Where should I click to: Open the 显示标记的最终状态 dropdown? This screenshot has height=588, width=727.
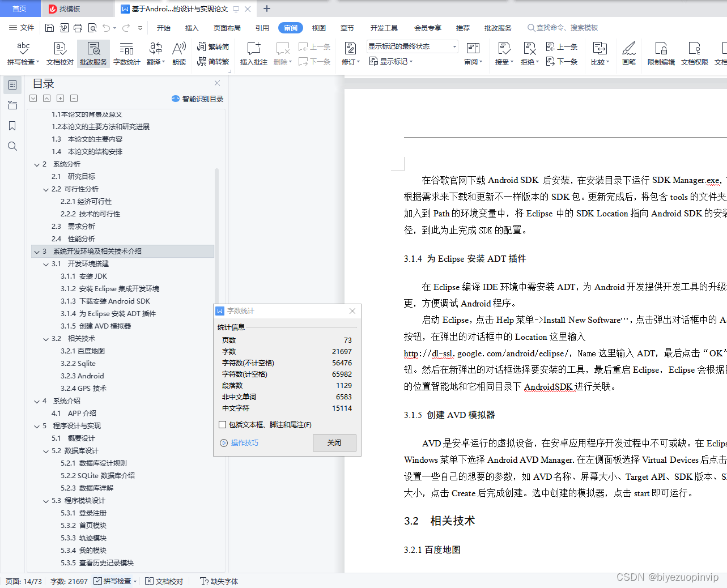[454, 46]
